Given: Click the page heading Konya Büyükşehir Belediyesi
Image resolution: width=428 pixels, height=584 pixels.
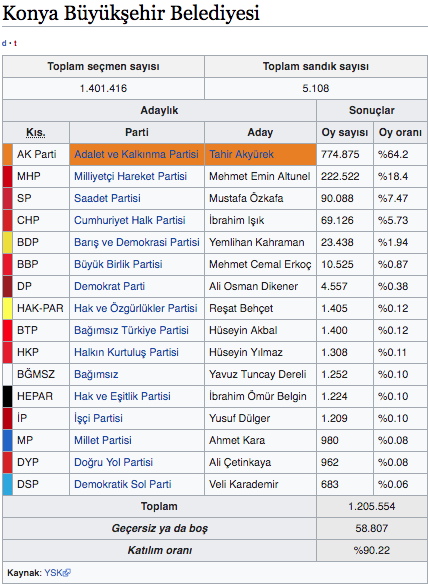Looking at the screenshot, I should [x=131, y=13].
